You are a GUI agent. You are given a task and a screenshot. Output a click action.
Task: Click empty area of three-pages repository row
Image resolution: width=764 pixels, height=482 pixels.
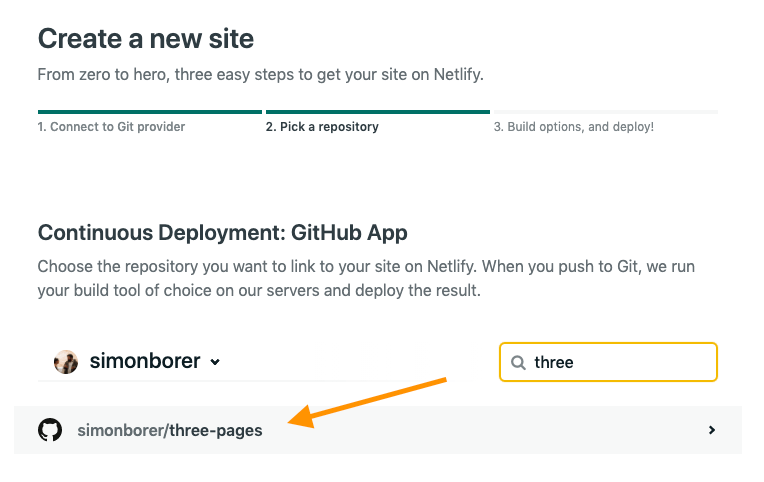click(x=500, y=431)
